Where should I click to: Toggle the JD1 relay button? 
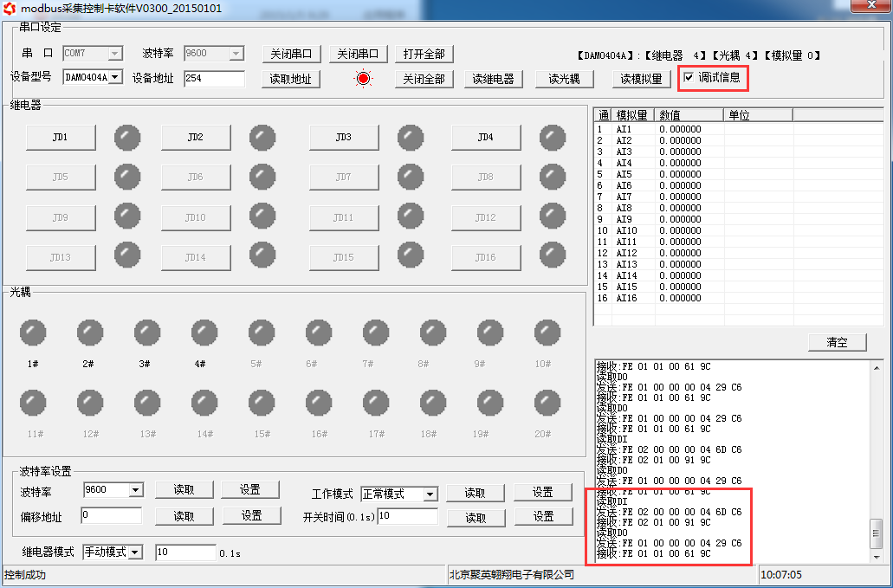click(60, 138)
